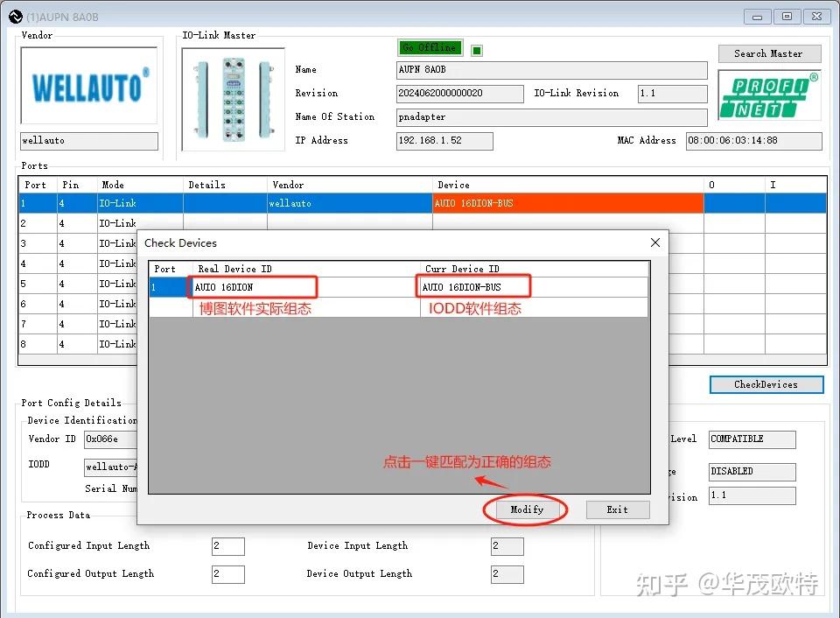This screenshot has height=618, width=840.
Task: Click the Vendor ID field showing 0x066e
Action: [x=111, y=439]
